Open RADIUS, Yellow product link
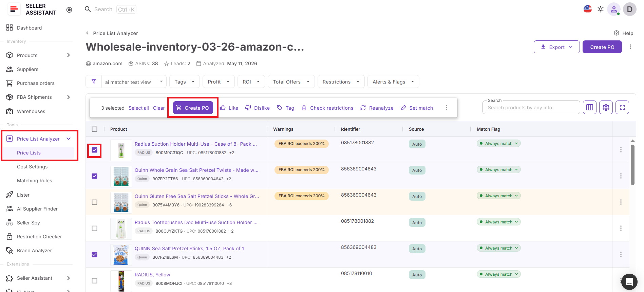Image resolution: width=644 pixels, height=292 pixels. tap(152, 274)
